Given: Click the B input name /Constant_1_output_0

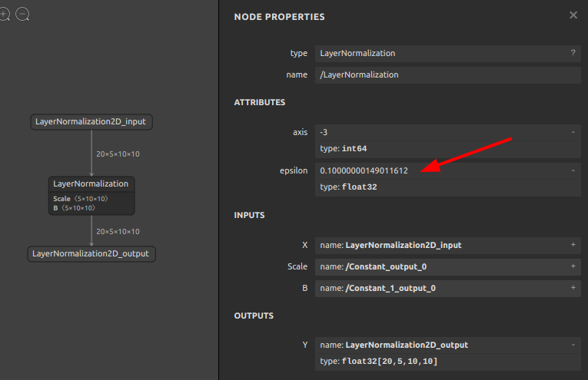Looking at the screenshot, I should point(390,288).
